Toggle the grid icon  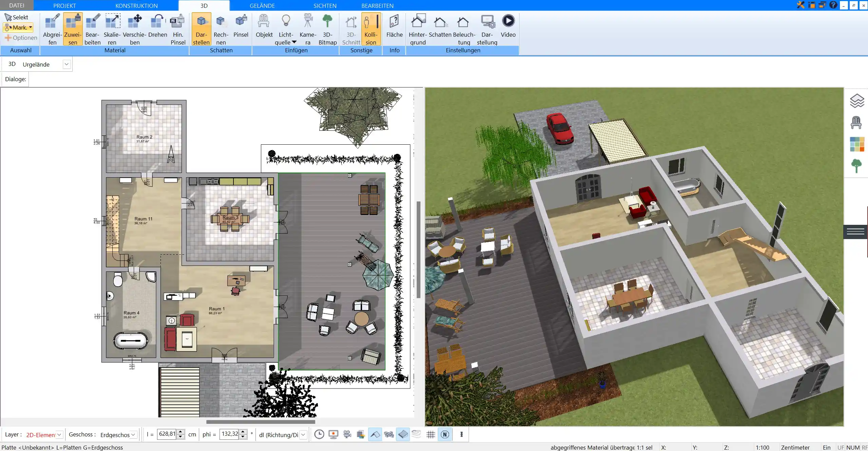(x=431, y=434)
